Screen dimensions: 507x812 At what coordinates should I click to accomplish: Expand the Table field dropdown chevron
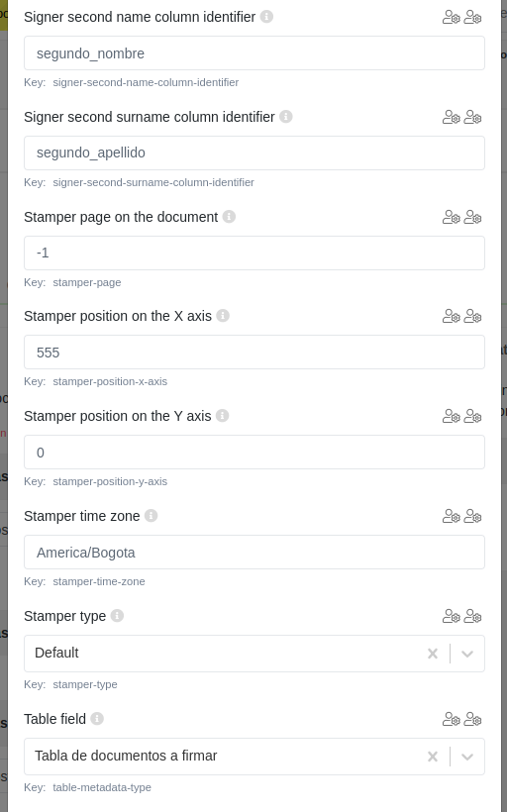(467, 757)
